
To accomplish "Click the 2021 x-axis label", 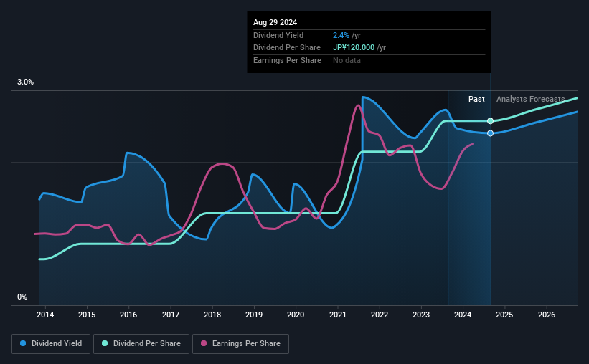I will 338,315.
